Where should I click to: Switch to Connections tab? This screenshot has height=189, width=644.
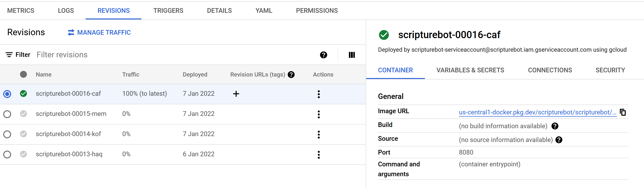(550, 70)
